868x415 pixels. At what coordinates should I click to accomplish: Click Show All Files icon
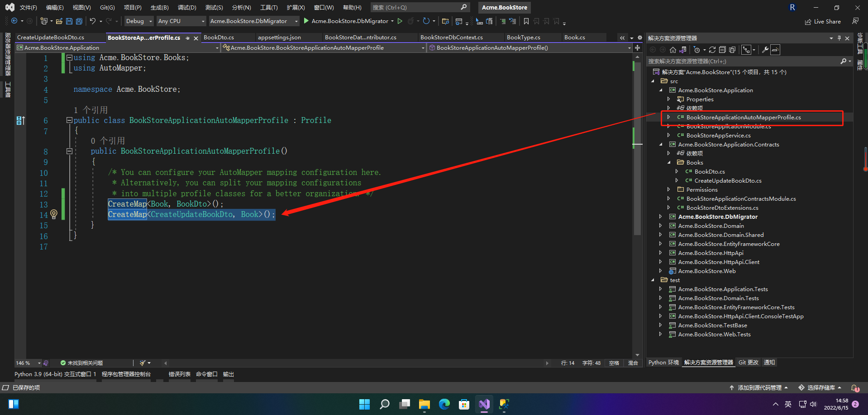(732, 50)
